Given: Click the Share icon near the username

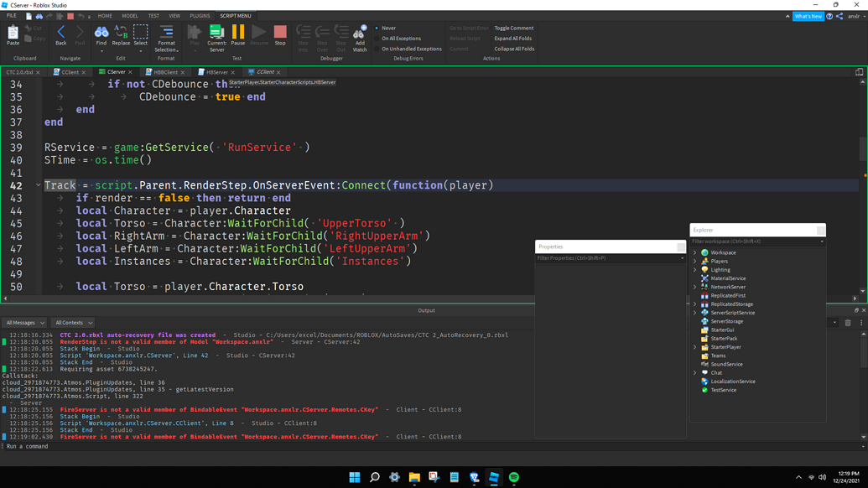Looking at the screenshot, I should click(839, 16).
